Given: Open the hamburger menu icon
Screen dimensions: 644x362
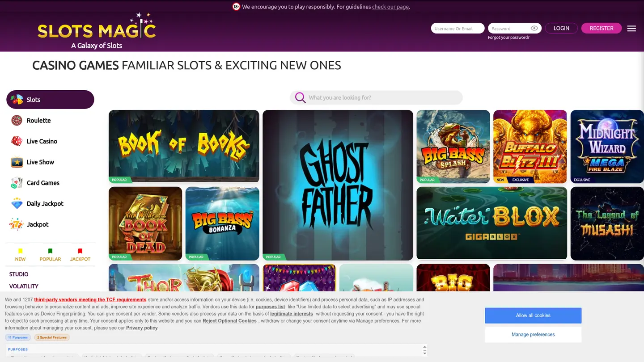Looking at the screenshot, I should tap(631, 28).
